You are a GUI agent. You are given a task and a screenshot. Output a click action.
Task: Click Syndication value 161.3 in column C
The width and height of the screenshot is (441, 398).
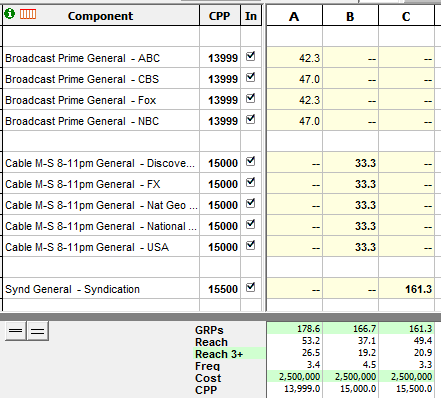pyautogui.click(x=419, y=289)
